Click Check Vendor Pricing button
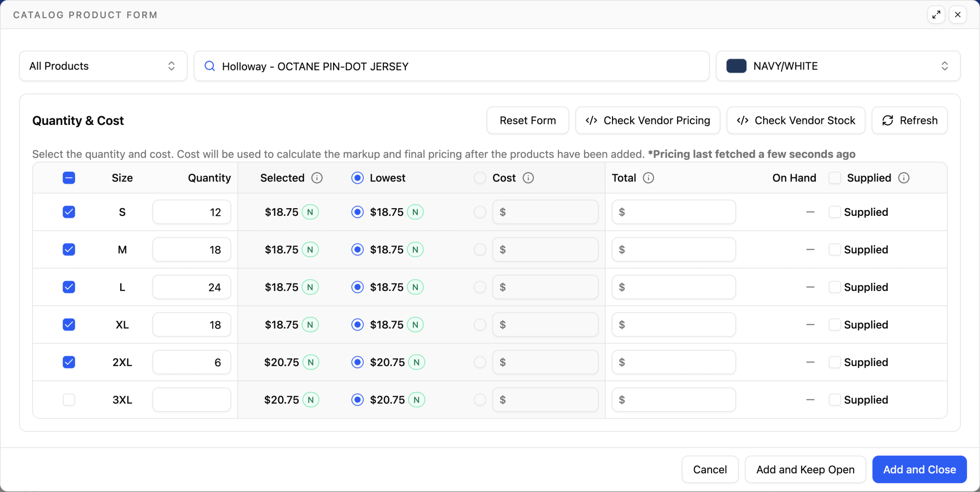This screenshot has width=980, height=492. 648,121
